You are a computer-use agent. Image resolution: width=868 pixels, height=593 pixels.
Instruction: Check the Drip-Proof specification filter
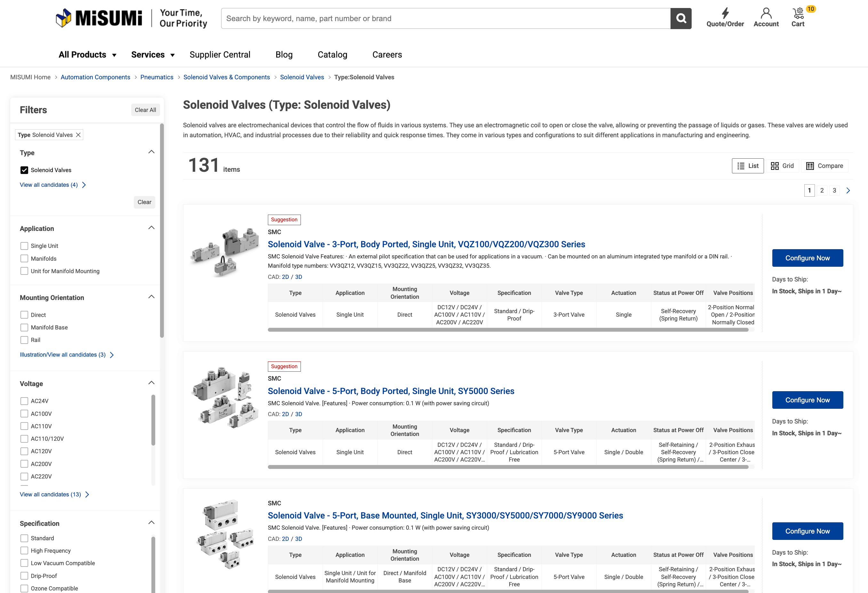coord(24,576)
